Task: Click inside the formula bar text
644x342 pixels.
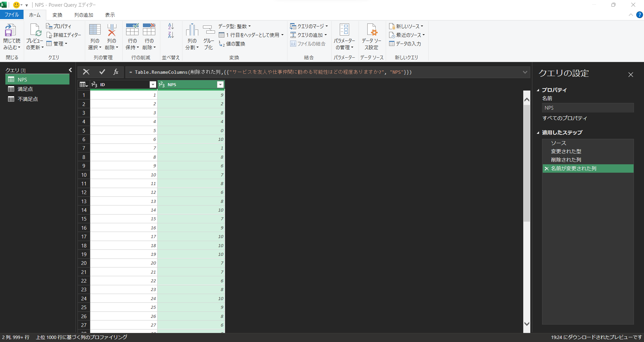Action: click(x=270, y=72)
